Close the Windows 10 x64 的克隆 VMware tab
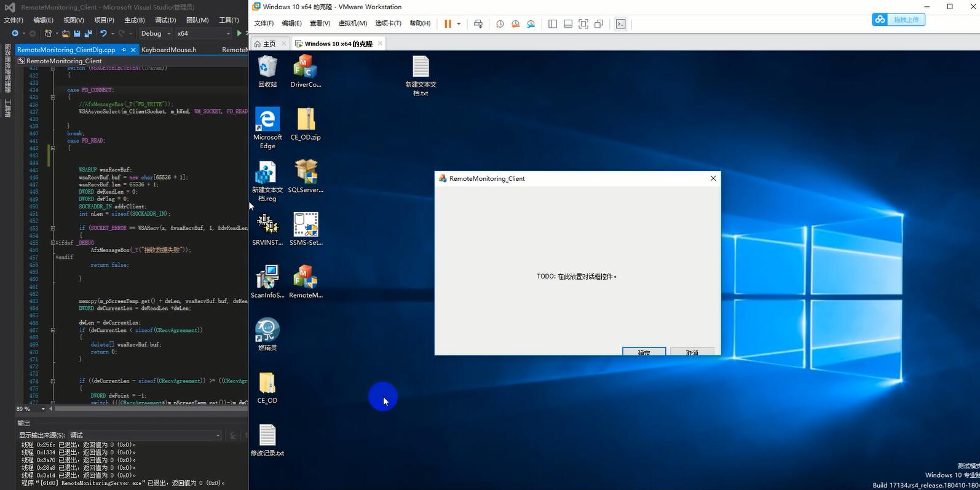This screenshot has width=980, height=490. point(380,43)
